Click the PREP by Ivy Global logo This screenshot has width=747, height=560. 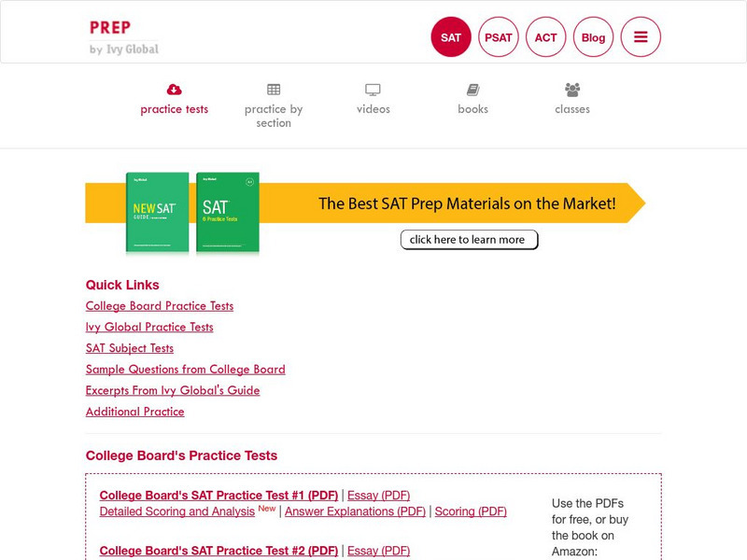(x=124, y=36)
